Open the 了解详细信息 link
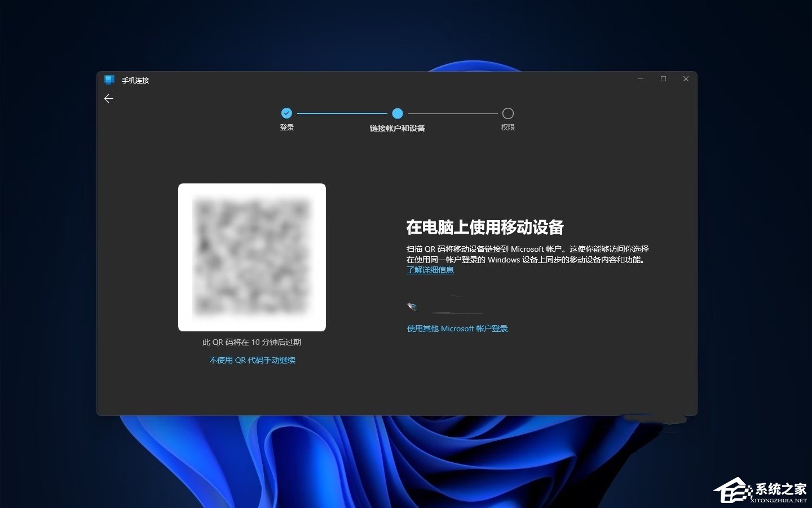812x508 pixels. [430, 270]
